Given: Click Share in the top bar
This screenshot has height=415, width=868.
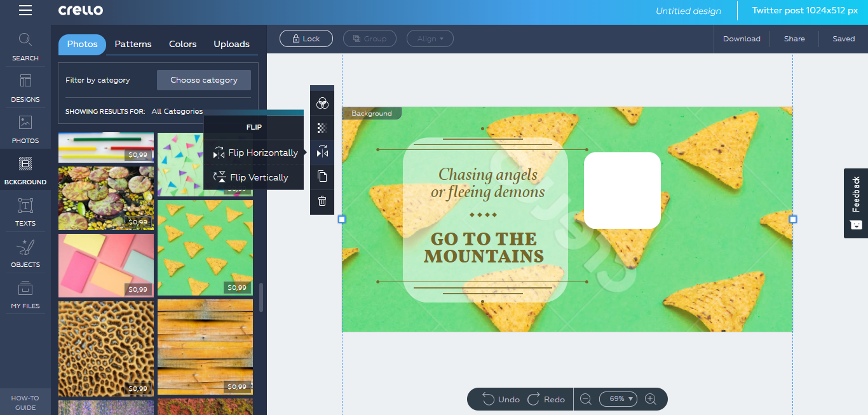Looking at the screenshot, I should tap(794, 39).
